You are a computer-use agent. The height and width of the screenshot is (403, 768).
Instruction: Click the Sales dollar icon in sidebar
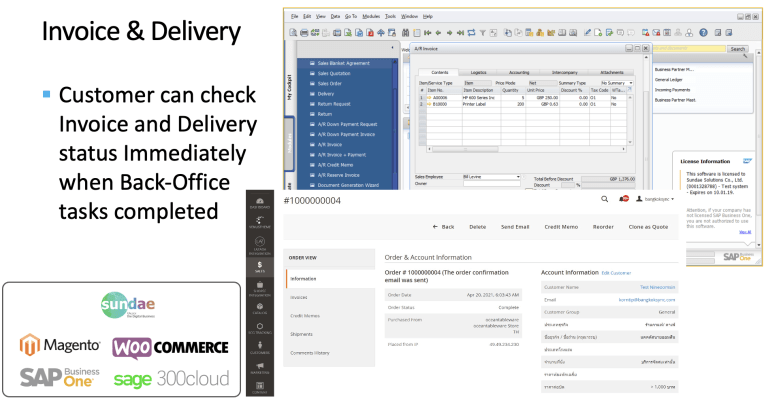(x=262, y=263)
